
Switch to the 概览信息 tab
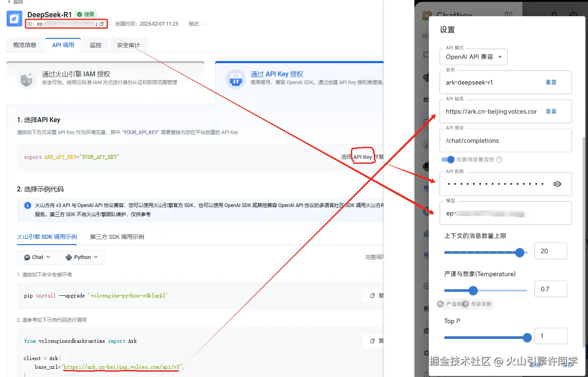click(x=25, y=45)
